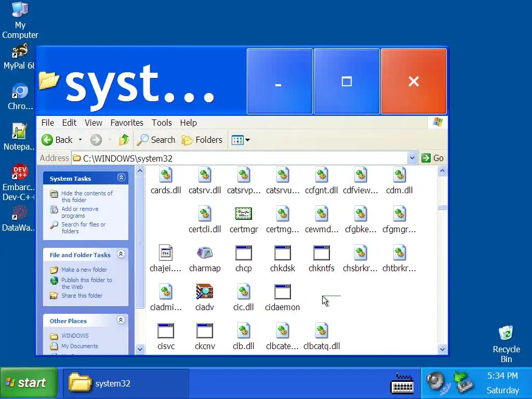The image size is (532, 399).
Task: Click the file list scrollbar thumb
Action: click(442, 207)
